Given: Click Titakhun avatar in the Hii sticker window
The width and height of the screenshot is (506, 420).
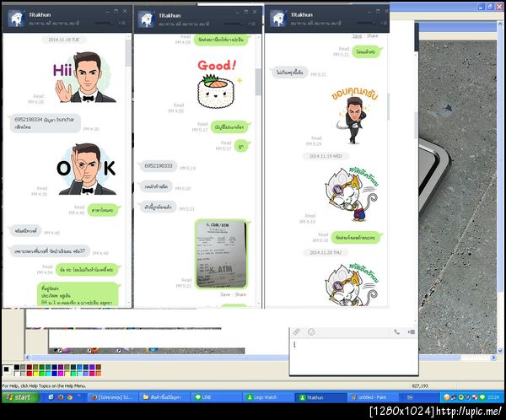Looking at the screenshot, I should (x=17, y=19).
